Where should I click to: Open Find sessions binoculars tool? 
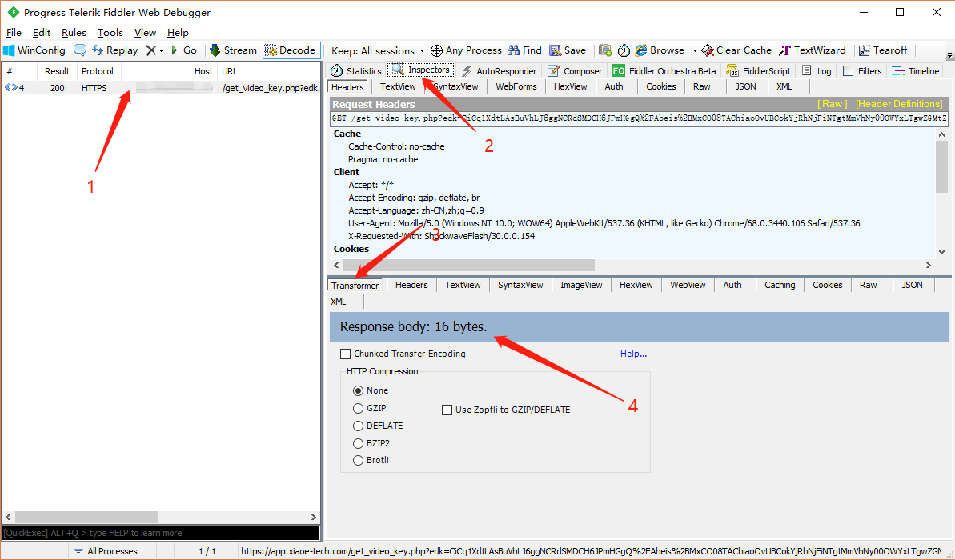(524, 50)
